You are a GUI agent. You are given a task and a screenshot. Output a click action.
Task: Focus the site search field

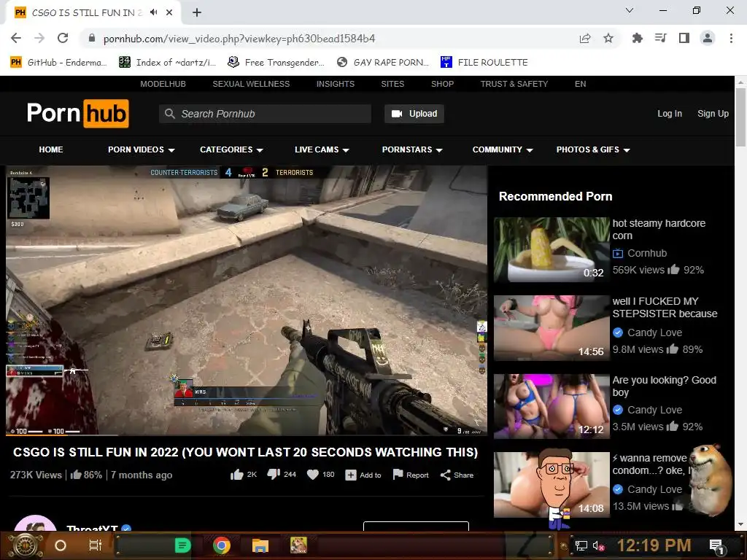265,114
